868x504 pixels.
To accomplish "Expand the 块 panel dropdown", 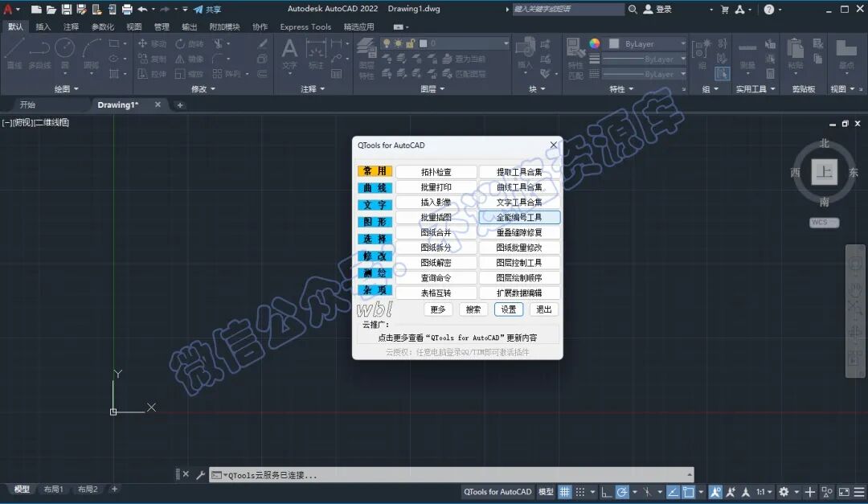I will point(537,88).
